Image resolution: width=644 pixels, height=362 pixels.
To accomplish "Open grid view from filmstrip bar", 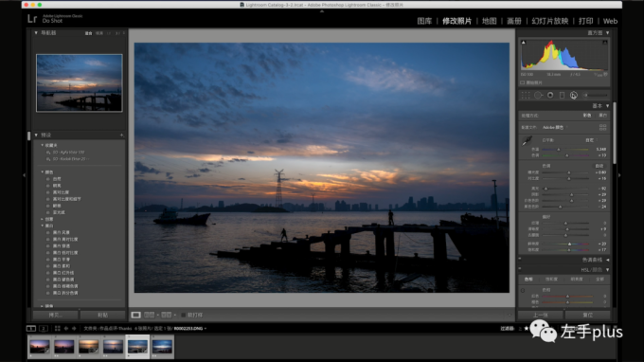I will tap(57, 328).
